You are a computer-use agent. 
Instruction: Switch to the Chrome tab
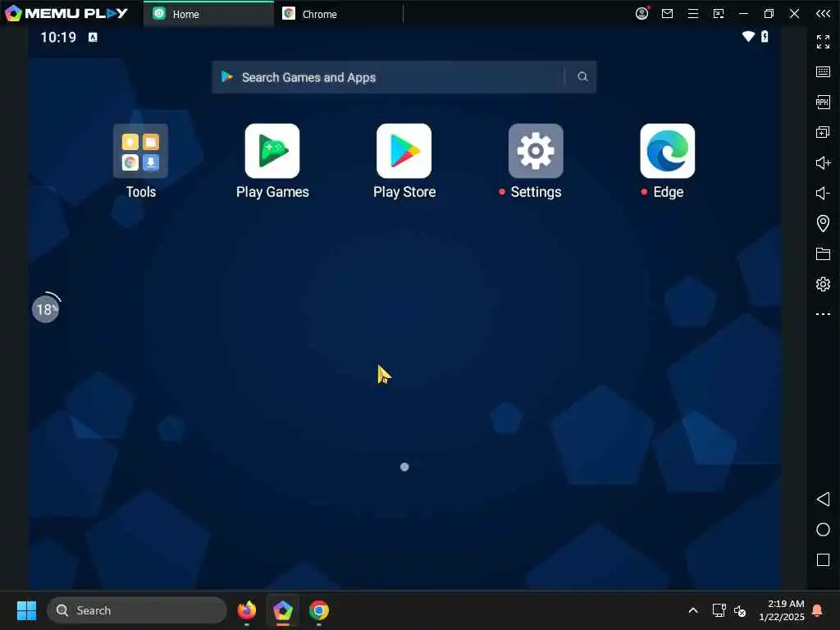pos(338,14)
